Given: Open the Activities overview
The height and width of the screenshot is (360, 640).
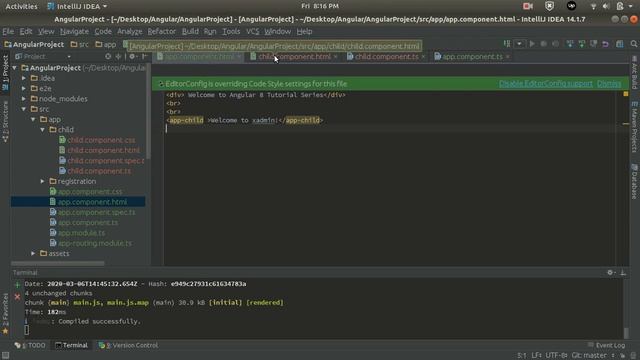Looking at the screenshot, I should click(x=21, y=6).
